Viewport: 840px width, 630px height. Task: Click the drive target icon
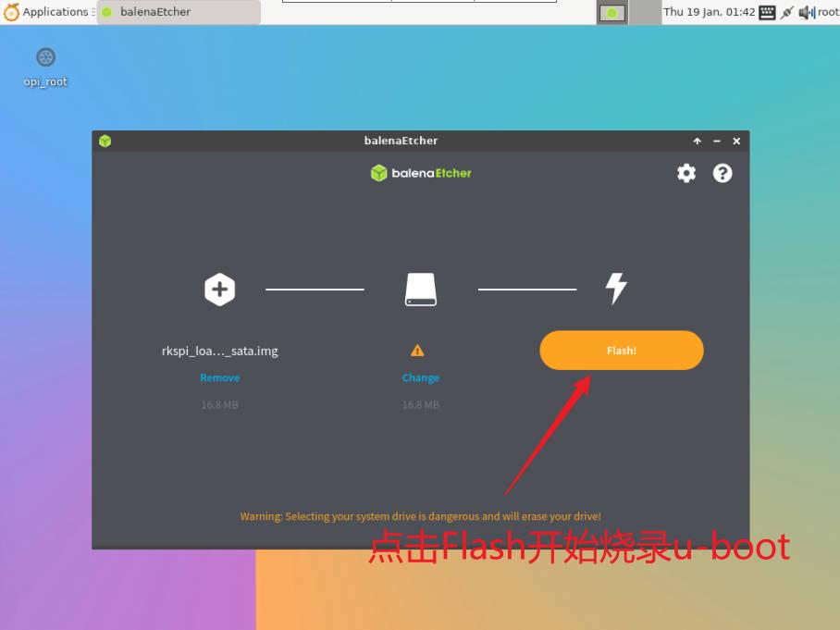pyautogui.click(x=421, y=290)
